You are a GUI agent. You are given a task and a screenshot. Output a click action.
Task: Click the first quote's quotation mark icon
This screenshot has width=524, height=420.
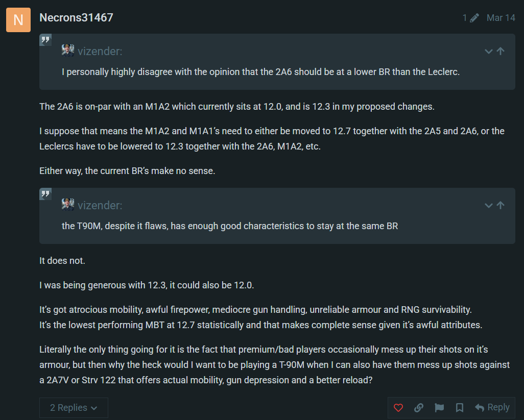coord(45,40)
